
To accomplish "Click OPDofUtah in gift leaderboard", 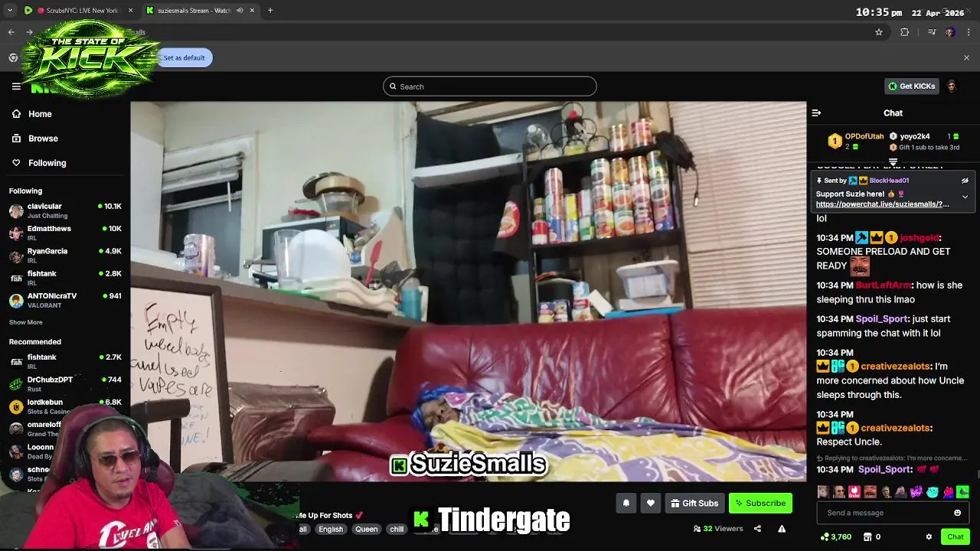I will pyautogui.click(x=864, y=136).
